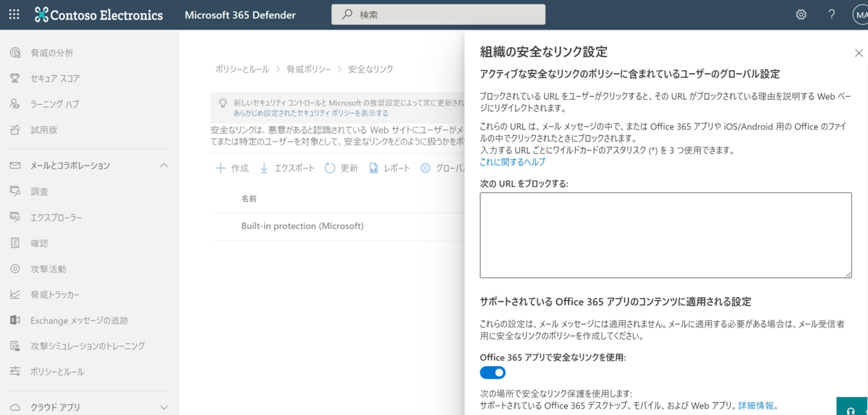This screenshot has height=415, width=868.
Task: Click the 更新 toolbar label
Action: 349,168
